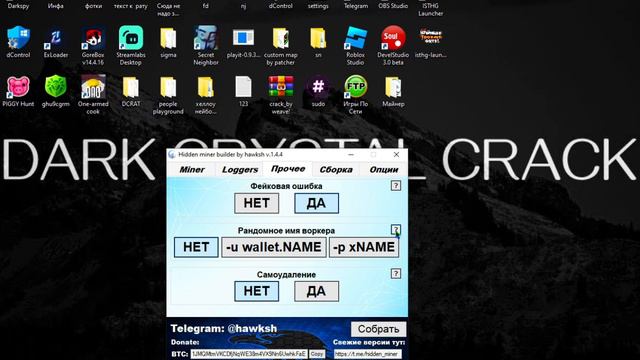Open PIGGY Hunt pig icon

pyautogui.click(x=18, y=87)
